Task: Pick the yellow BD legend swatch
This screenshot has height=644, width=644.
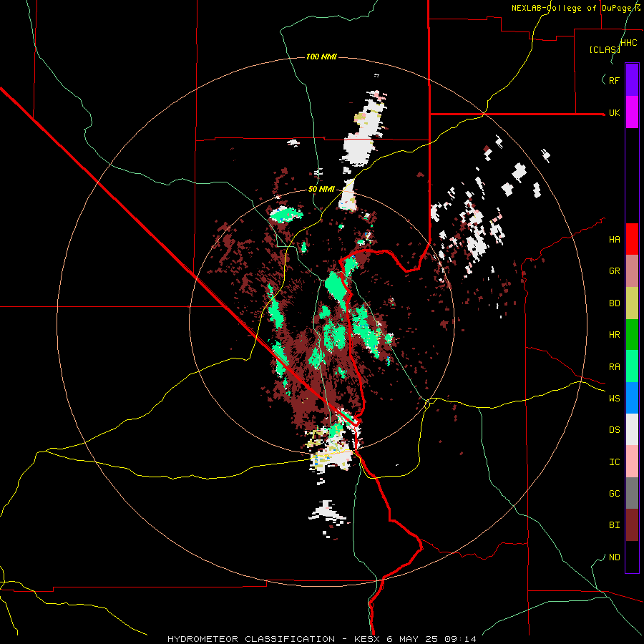Action: pos(632,303)
